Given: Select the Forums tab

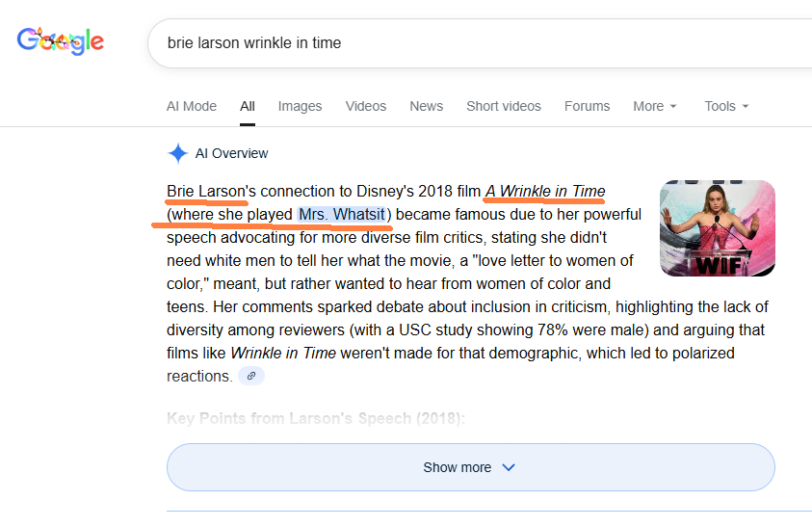Looking at the screenshot, I should [587, 106].
